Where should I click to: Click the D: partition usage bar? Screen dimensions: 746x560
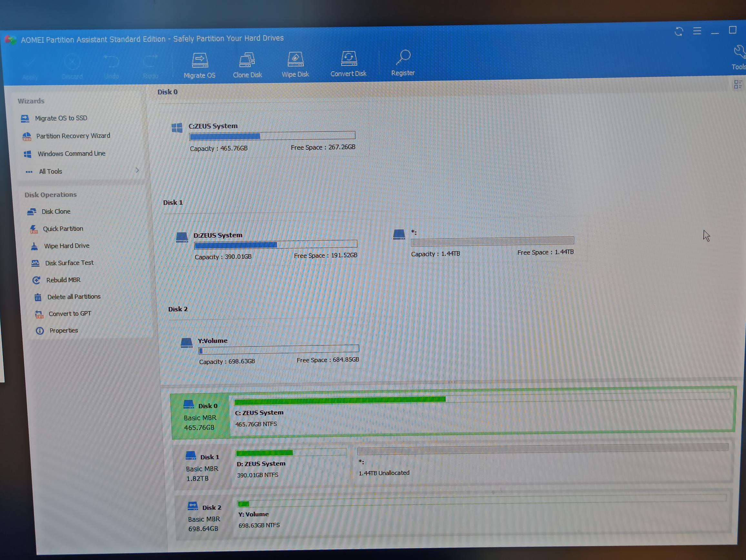276,244
